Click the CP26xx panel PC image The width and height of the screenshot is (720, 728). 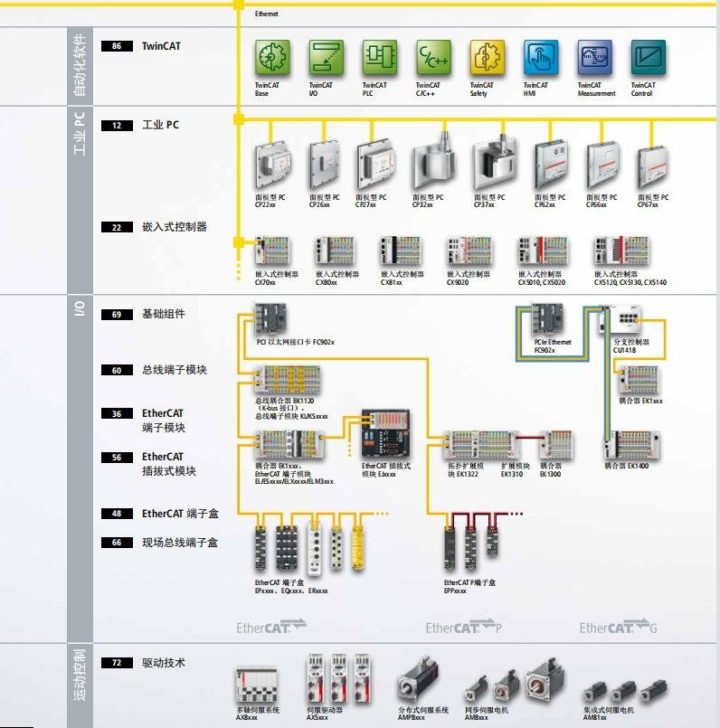(x=325, y=165)
